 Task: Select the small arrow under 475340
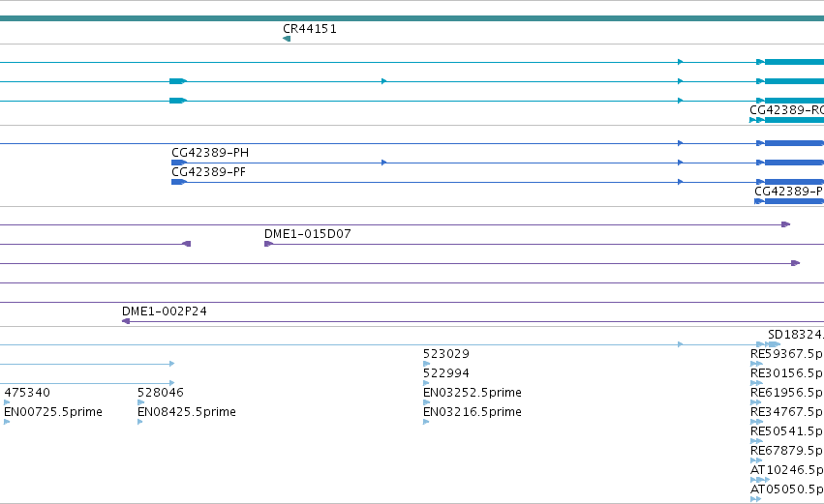7,402
